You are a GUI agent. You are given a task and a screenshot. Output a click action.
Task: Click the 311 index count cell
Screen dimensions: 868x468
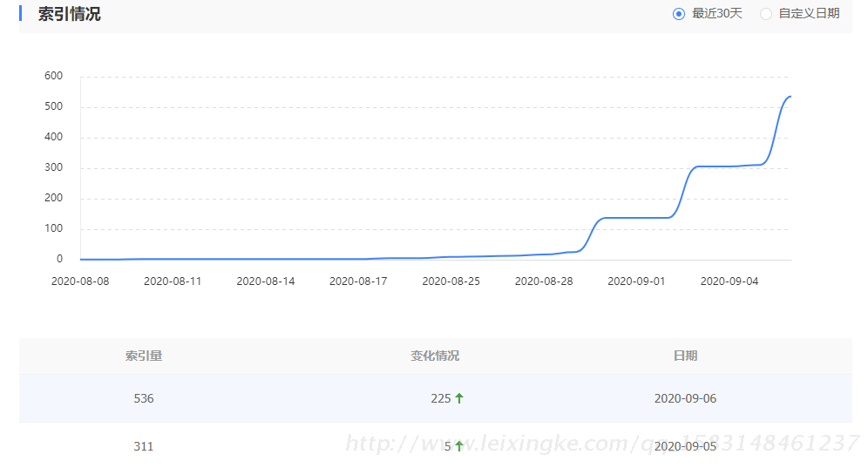click(x=144, y=446)
